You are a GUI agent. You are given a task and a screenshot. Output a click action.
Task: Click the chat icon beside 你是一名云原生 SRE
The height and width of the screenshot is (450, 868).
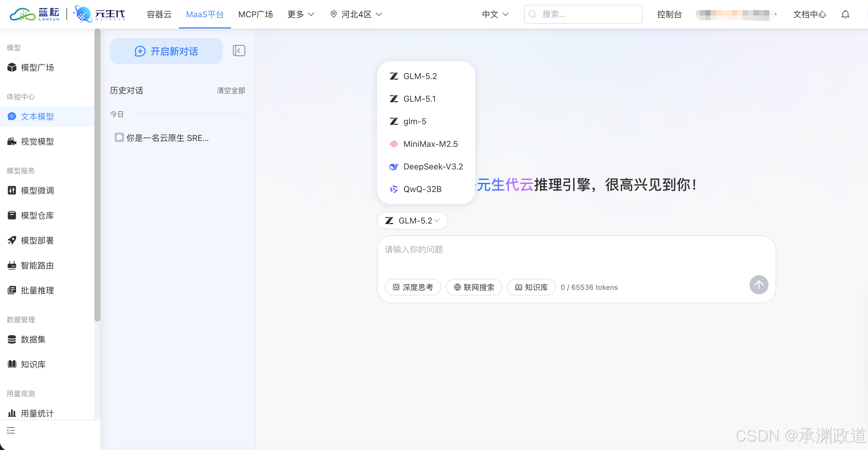(x=119, y=138)
